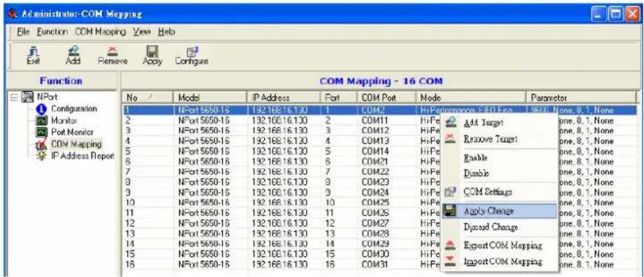Sort by the IP Address column header

click(x=283, y=97)
